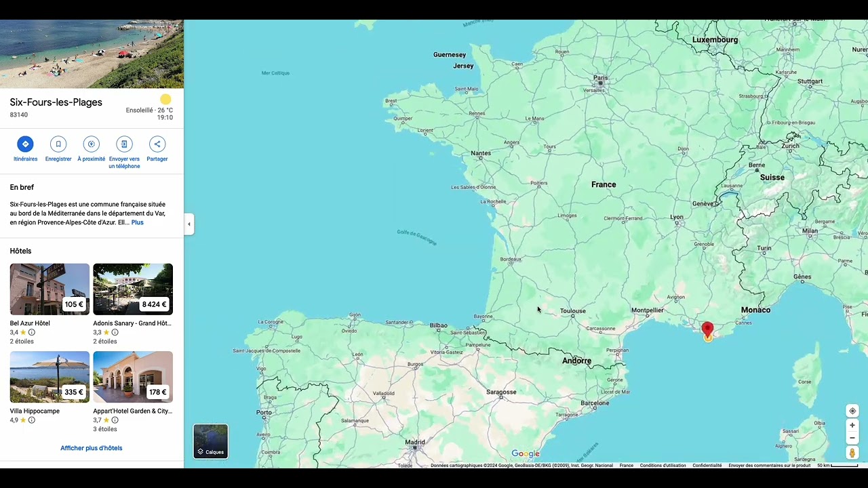Viewport: 868px width, 488px height.
Task: Activate Street View pegman
Action: pos(852,453)
